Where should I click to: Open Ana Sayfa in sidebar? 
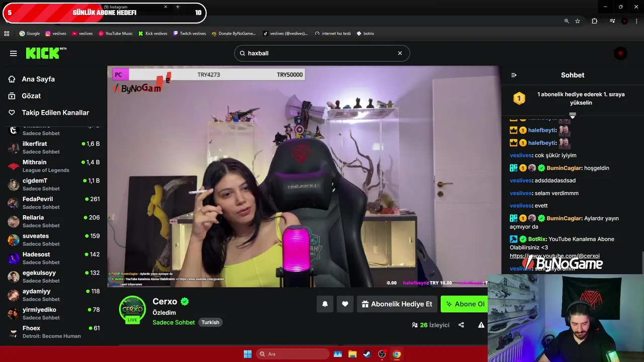tap(38, 79)
